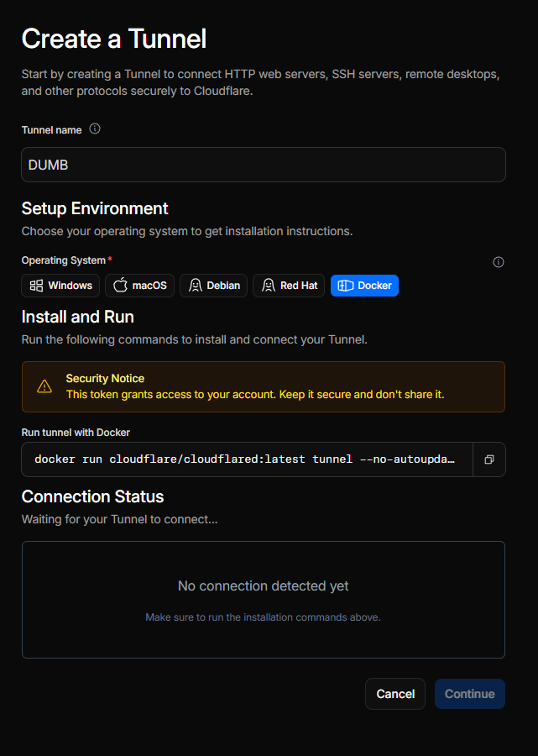Select the macOS operating system option
The image size is (538, 756).
tap(139, 286)
